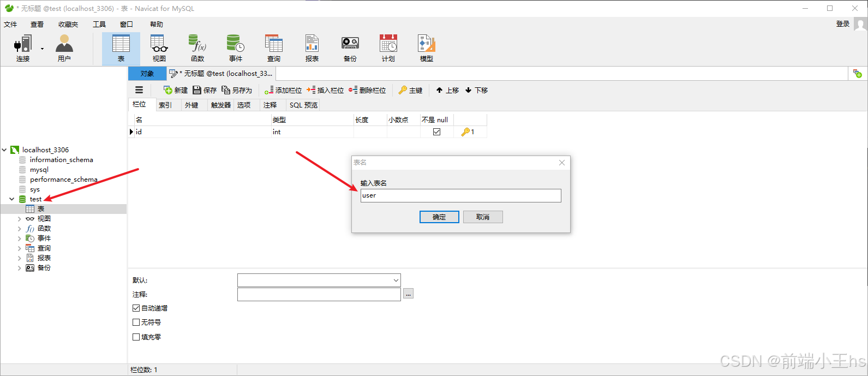Open the 模型 (Model) toolbar icon
Image resolution: width=868 pixels, height=376 pixels.
pyautogui.click(x=427, y=48)
